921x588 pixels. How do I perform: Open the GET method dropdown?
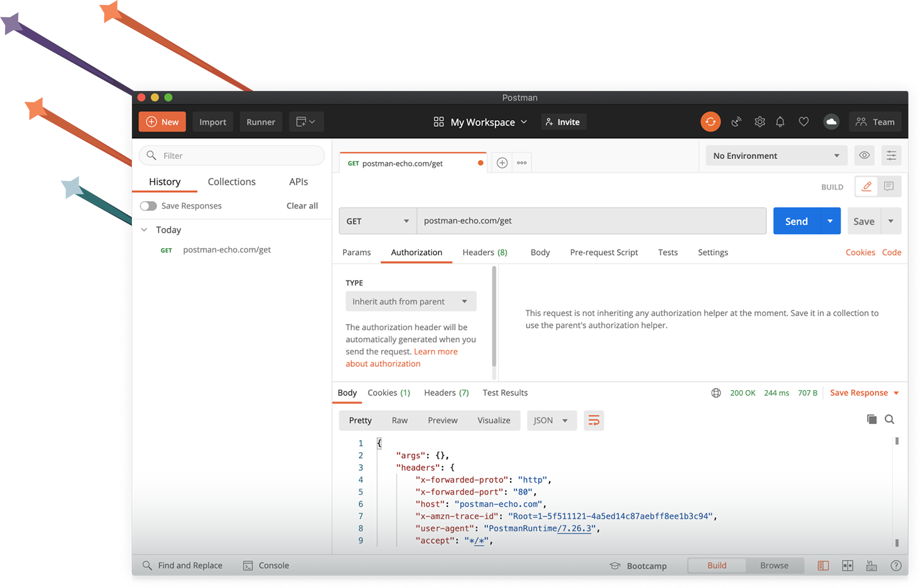click(378, 221)
